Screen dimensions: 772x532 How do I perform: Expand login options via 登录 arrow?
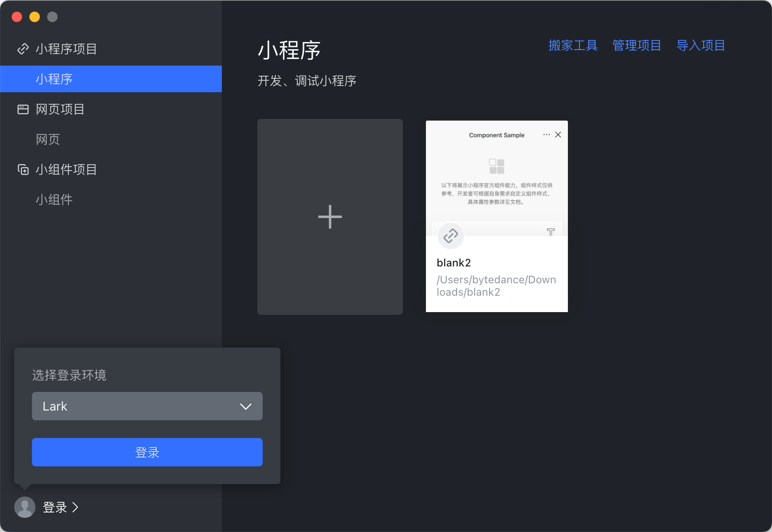pyautogui.click(x=75, y=507)
